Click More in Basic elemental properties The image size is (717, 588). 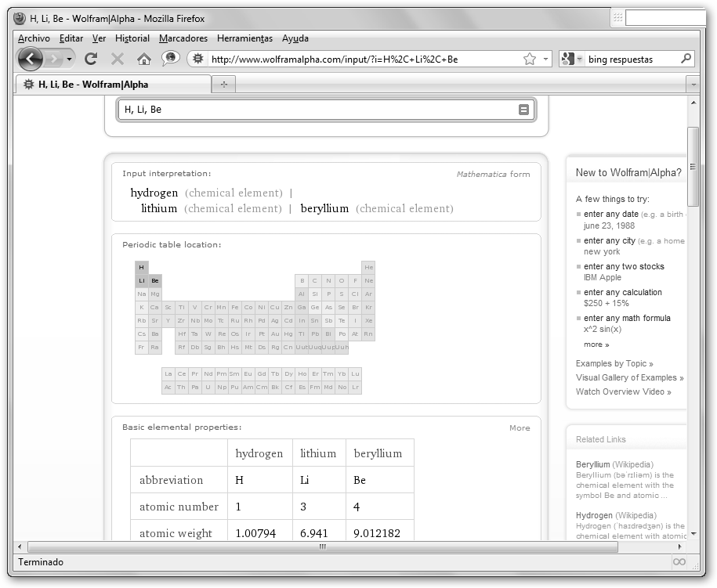(x=520, y=428)
